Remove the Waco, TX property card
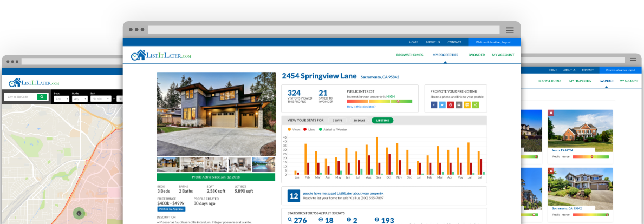 pyautogui.click(x=551, y=113)
